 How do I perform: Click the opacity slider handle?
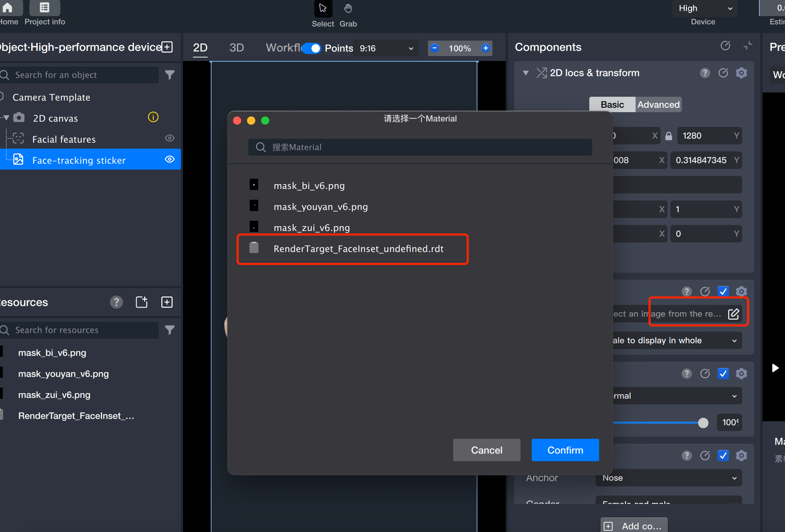tap(703, 423)
